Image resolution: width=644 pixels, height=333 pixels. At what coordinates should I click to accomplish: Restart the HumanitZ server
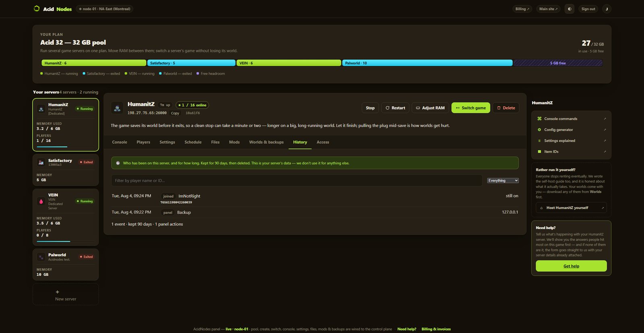(x=395, y=108)
